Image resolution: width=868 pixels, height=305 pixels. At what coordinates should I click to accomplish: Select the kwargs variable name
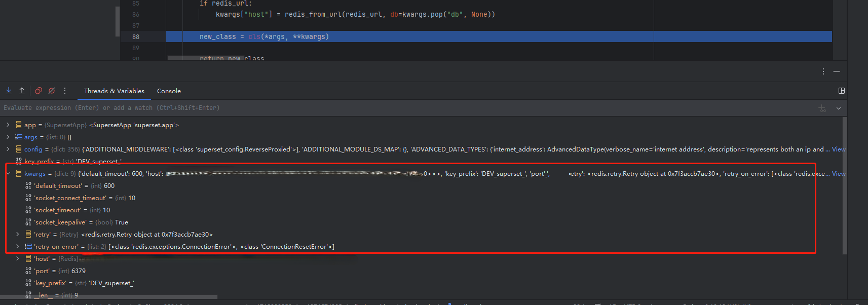pyautogui.click(x=35, y=174)
